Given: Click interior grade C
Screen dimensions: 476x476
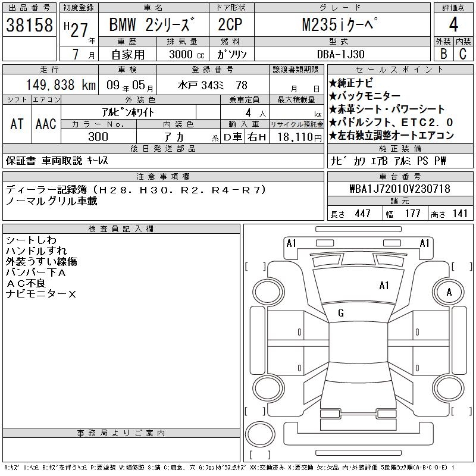Looking at the screenshot, I should tap(463, 54).
